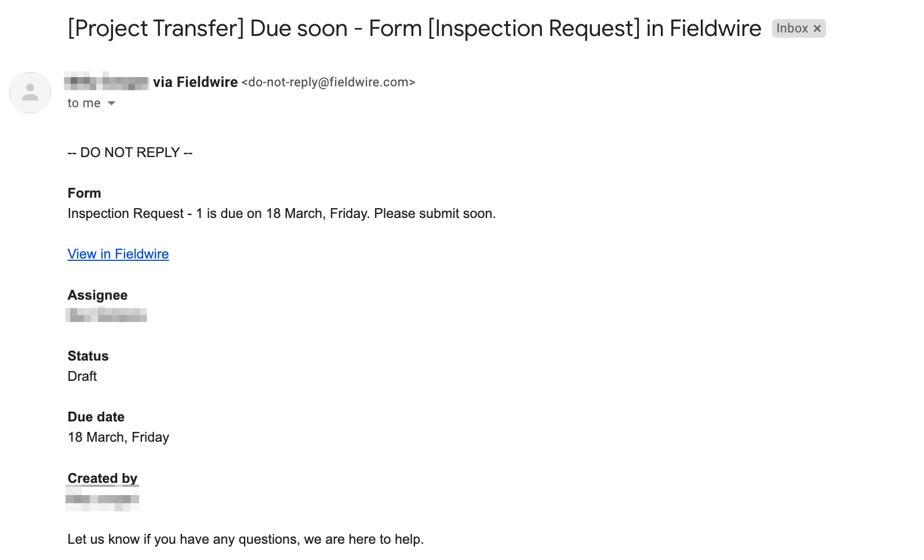Image resolution: width=924 pixels, height=560 pixels.
Task: Click the "Inspection Request - 1 is due" sentence
Action: coord(281,213)
